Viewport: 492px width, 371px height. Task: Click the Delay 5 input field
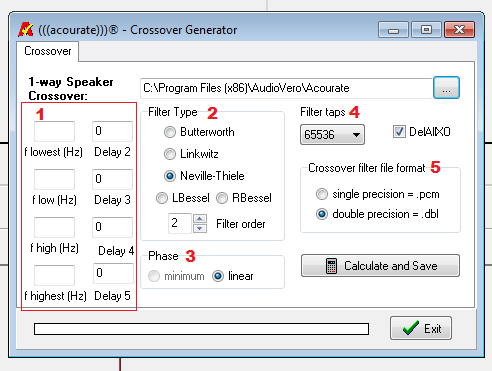point(113,273)
